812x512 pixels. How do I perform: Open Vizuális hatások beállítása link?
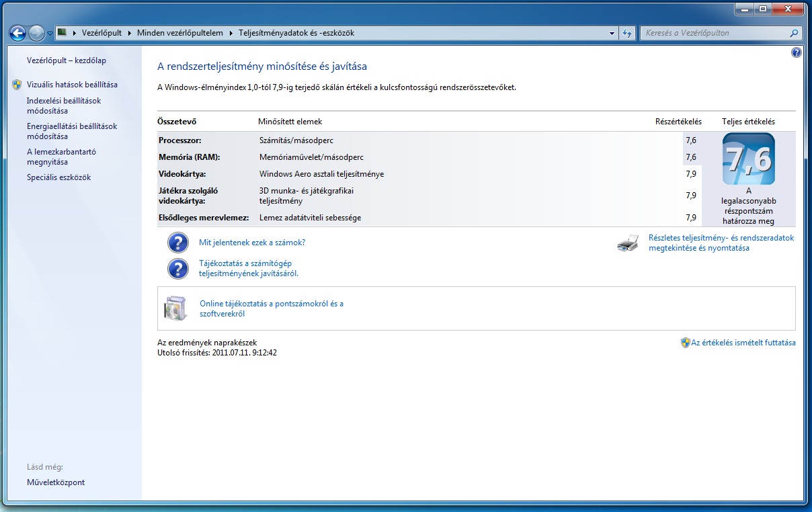point(72,85)
